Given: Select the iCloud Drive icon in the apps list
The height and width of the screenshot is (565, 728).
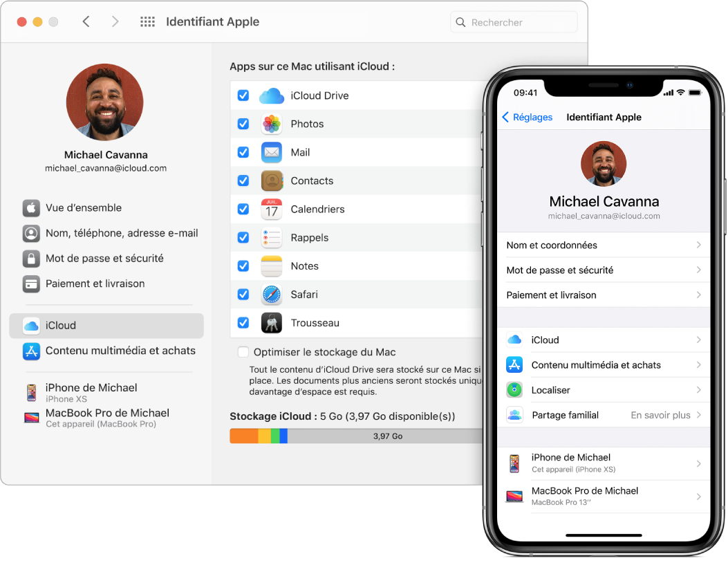Looking at the screenshot, I should tap(271, 95).
